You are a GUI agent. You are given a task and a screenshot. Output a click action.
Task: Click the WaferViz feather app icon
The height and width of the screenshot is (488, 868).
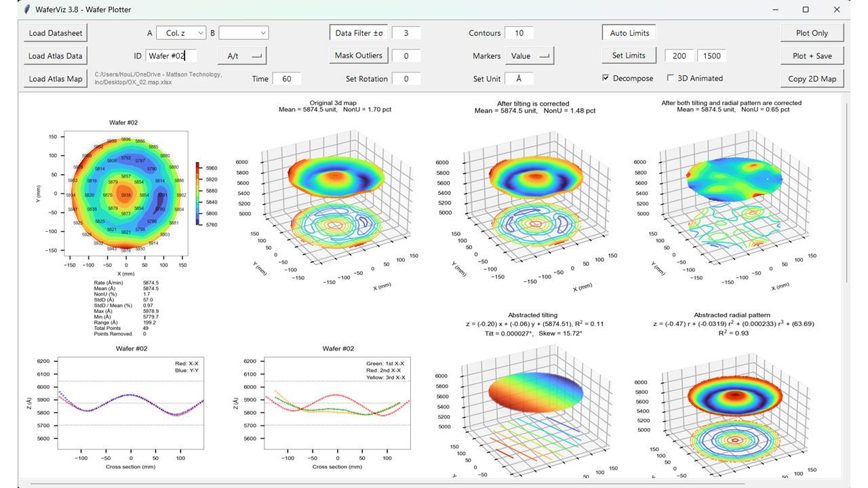(x=26, y=9)
